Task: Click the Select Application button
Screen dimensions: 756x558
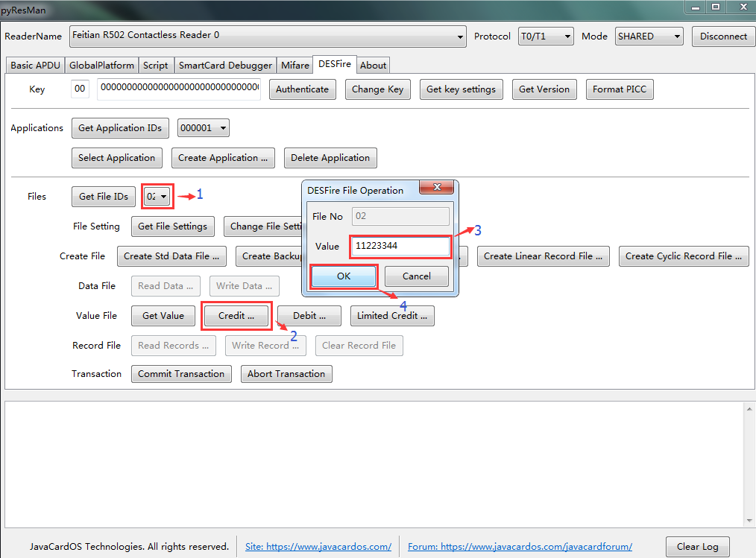Action: click(x=116, y=158)
